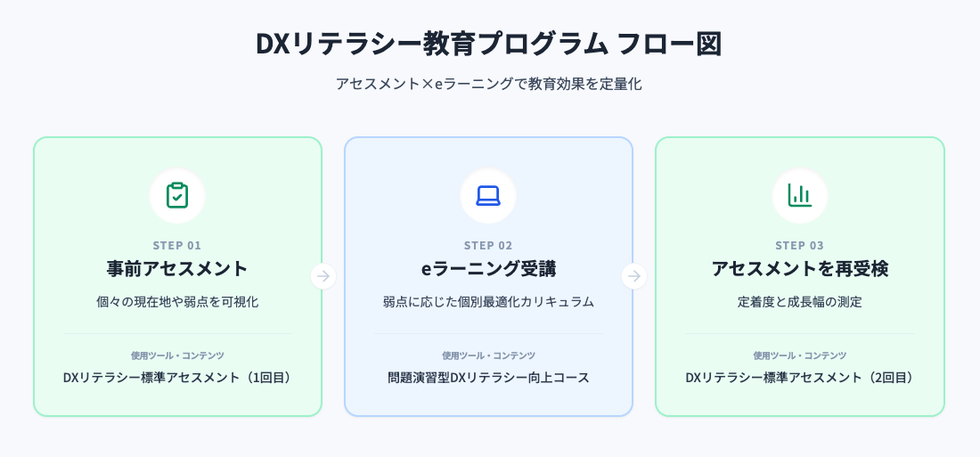Image resolution: width=980 pixels, height=457 pixels.
Task: Click 個々の現在地や弱点を可視化 description
Action: pyautogui.click(x=177, y=302)
